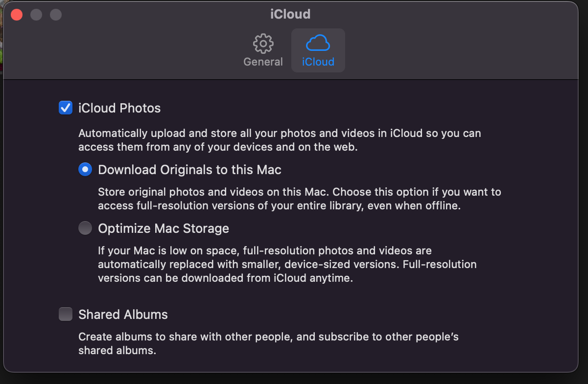The image size is (588, 384).
Task: Click the Download Originals description paragraph
Action: pyautogui.click(x=299, y=199)
